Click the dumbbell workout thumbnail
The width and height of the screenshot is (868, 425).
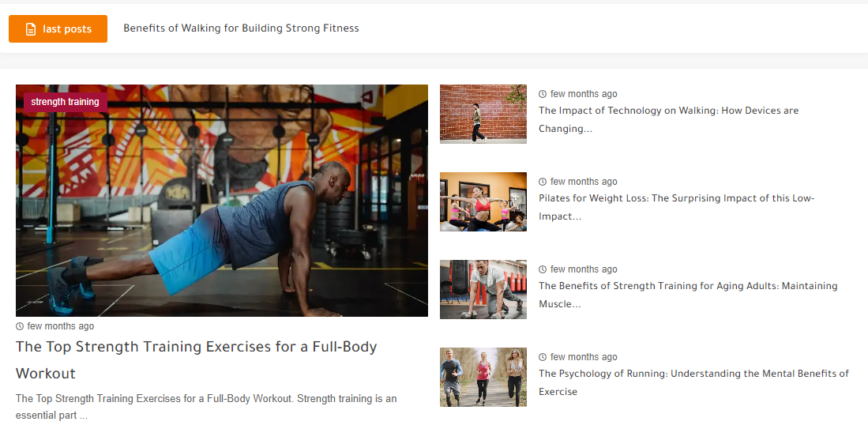483,289
